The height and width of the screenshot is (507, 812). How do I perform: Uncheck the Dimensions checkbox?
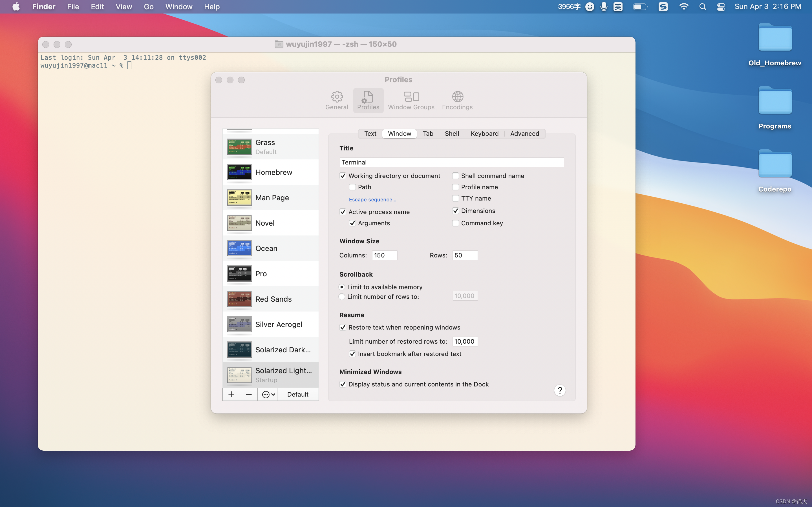tap(455, 211)
